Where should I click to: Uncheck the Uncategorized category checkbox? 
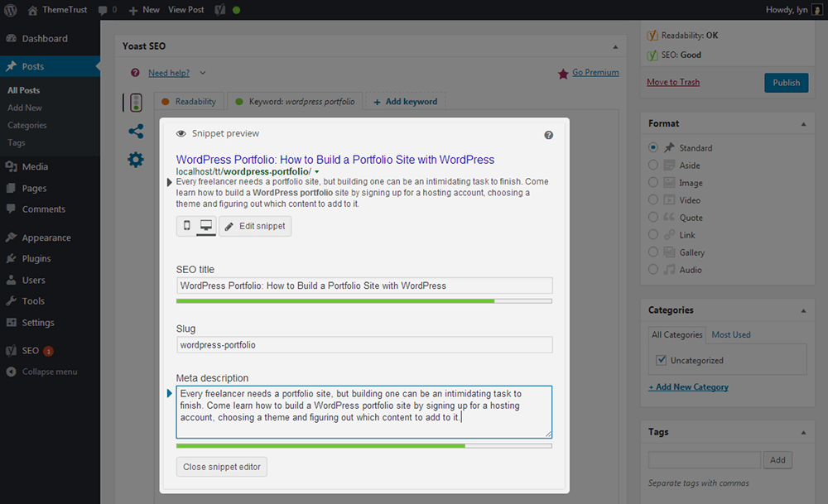pyautogui.click(x=661, y=361)
